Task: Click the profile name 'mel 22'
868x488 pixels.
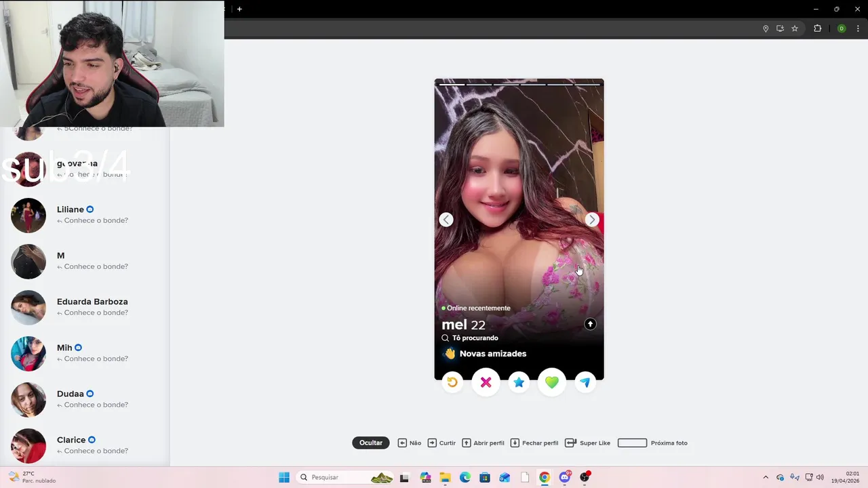Action: coord(463,325)
